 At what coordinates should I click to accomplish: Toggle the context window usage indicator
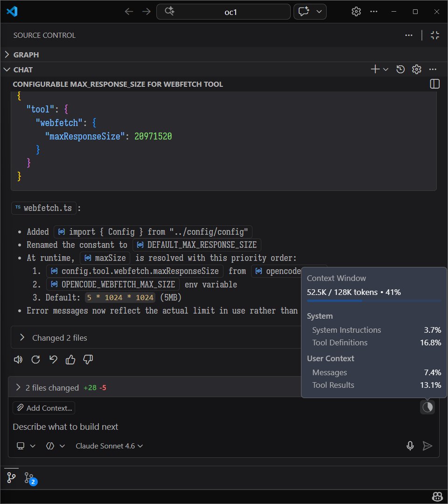click(x=427, y=407)
